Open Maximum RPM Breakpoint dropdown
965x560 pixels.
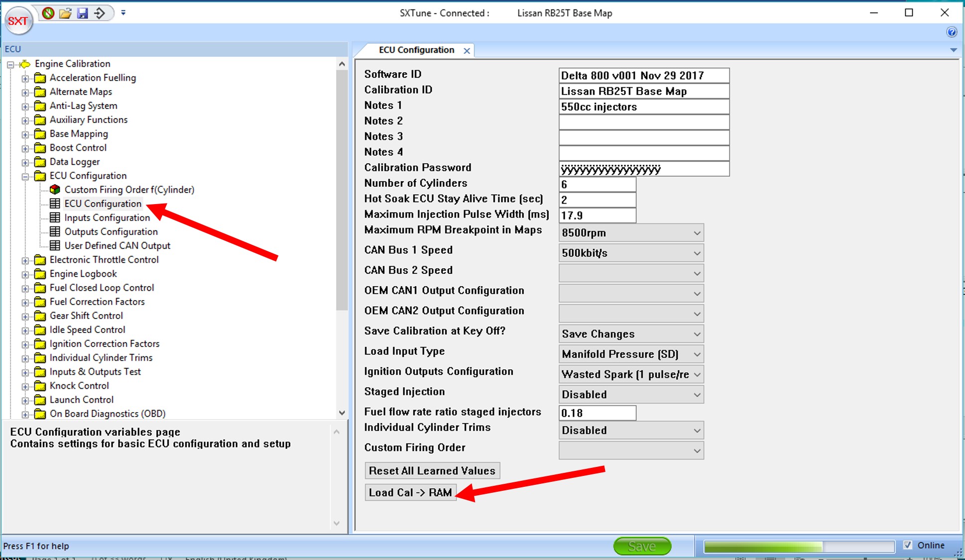tap(631, 233)
